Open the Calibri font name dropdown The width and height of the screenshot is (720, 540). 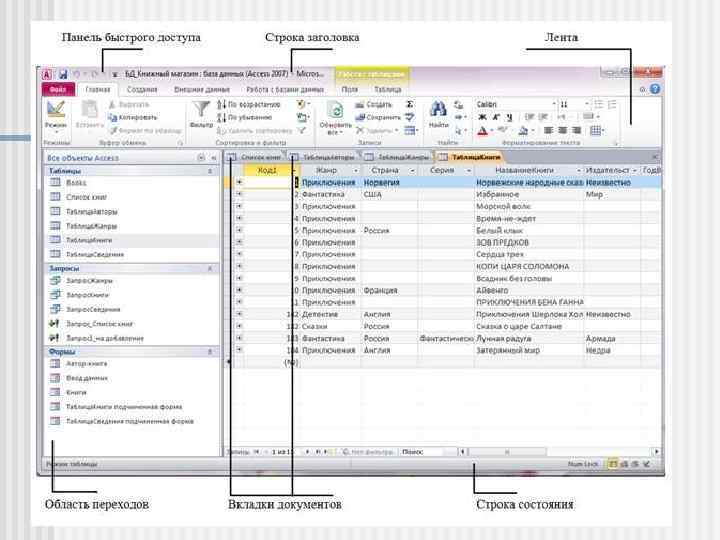554,105
